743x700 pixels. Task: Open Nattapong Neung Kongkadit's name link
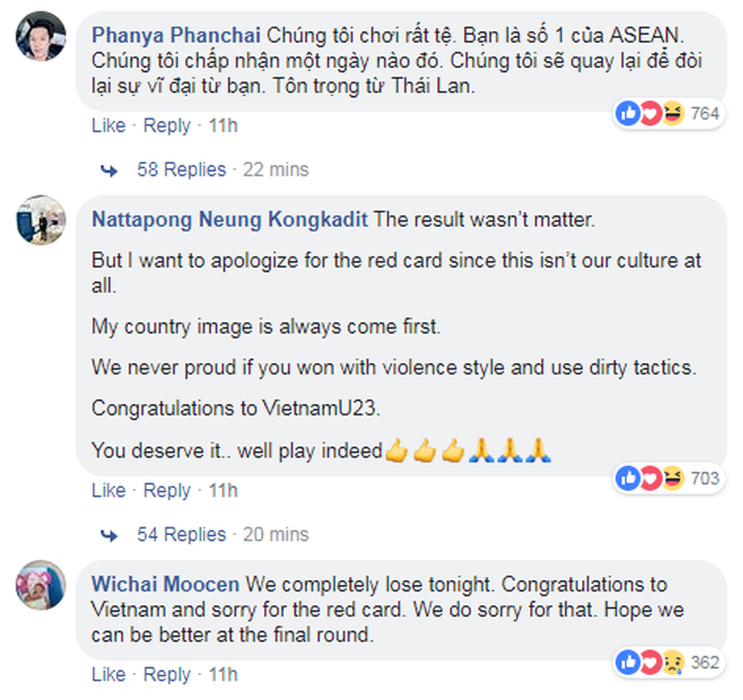click(230, 219)
